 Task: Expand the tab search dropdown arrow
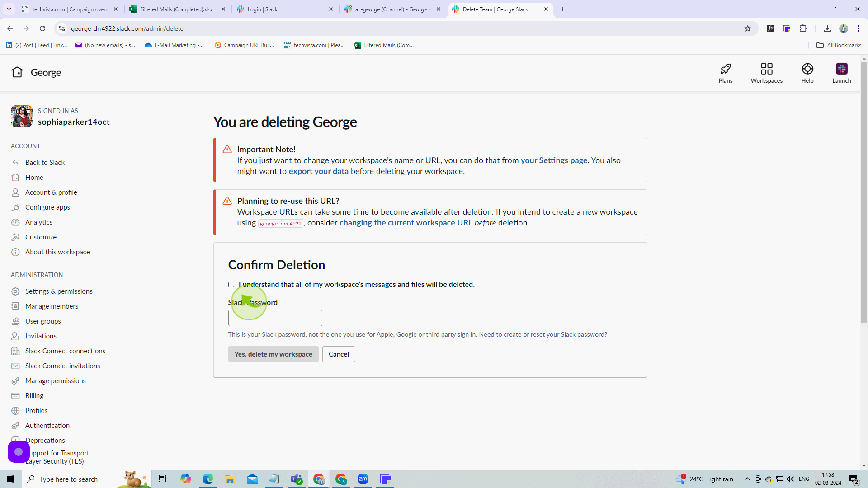click(x=9, y=9)
